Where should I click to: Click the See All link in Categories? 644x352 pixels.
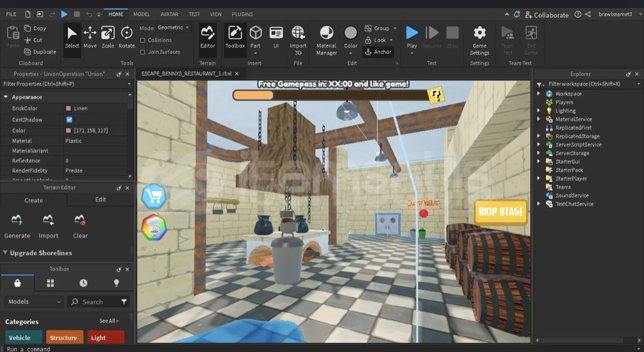[x=109, y=321]
